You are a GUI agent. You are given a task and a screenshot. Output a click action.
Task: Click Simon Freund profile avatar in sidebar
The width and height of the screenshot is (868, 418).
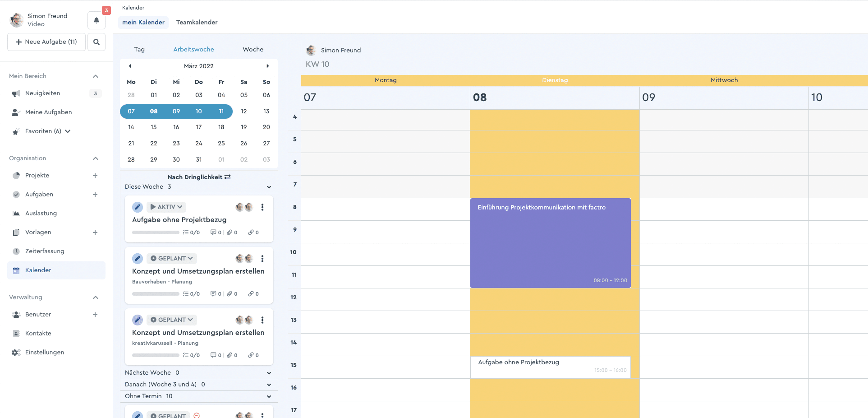click(17, 20)
